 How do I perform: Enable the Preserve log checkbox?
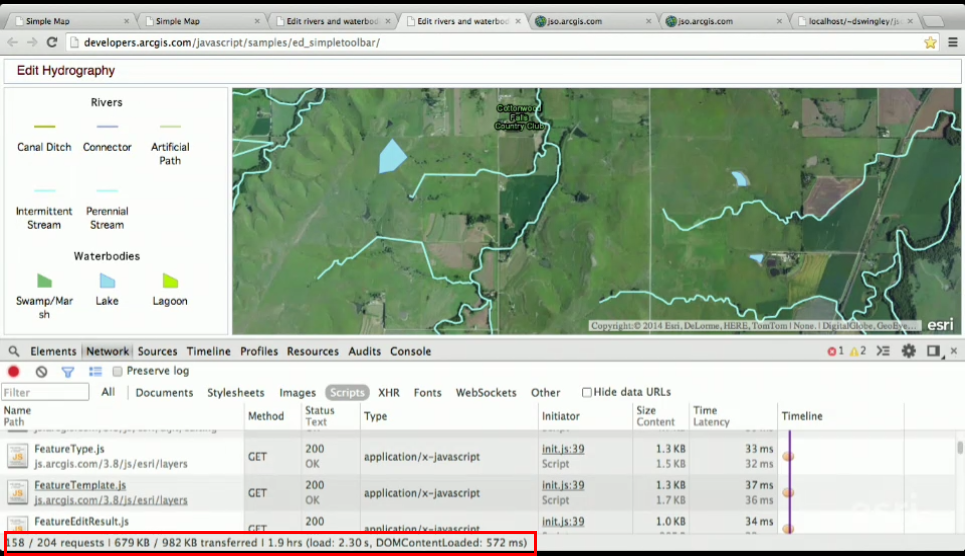pyautogui.click(x=117, y=371)
